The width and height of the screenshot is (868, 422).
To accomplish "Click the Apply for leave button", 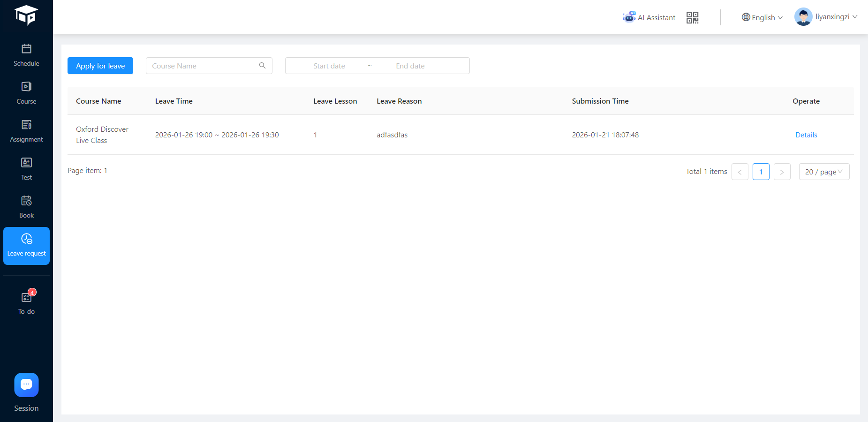I will point(100,66).
